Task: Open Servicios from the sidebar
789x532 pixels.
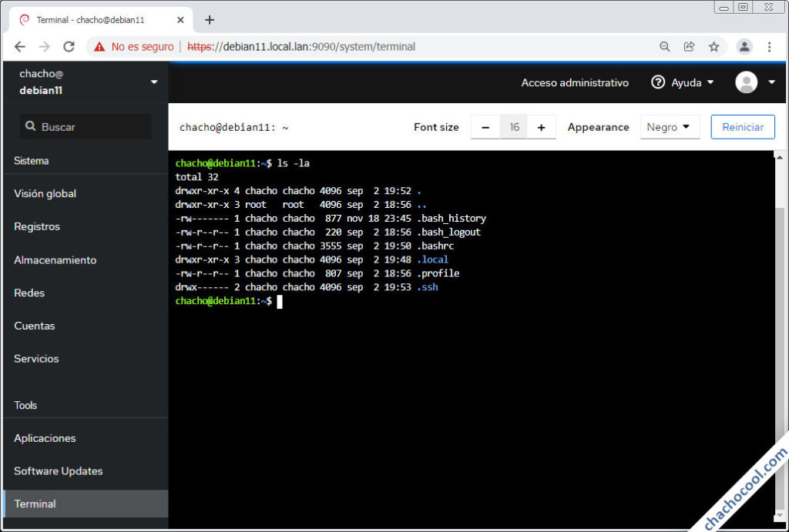Action: pos(36,359)
